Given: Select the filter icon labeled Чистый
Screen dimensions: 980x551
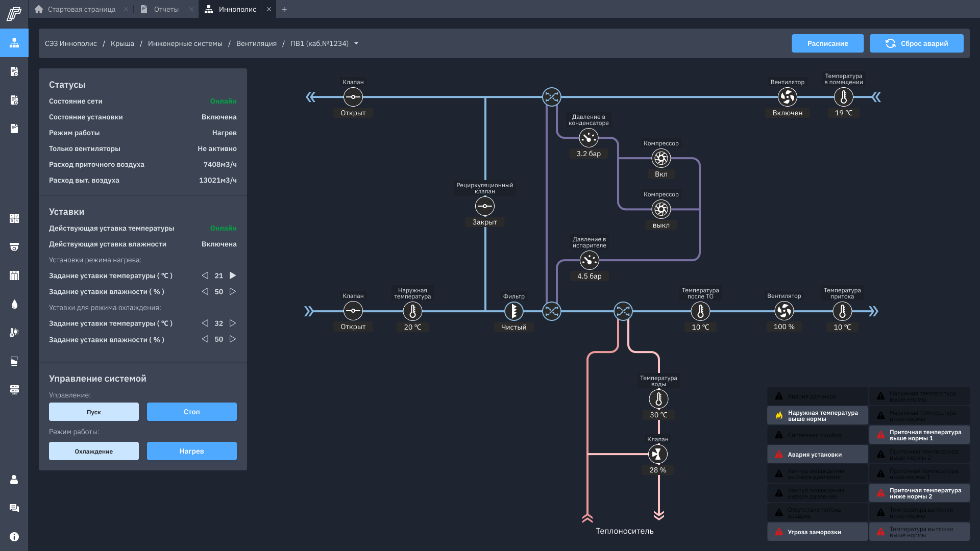Looking at the screenshot, I should (513, 311).
